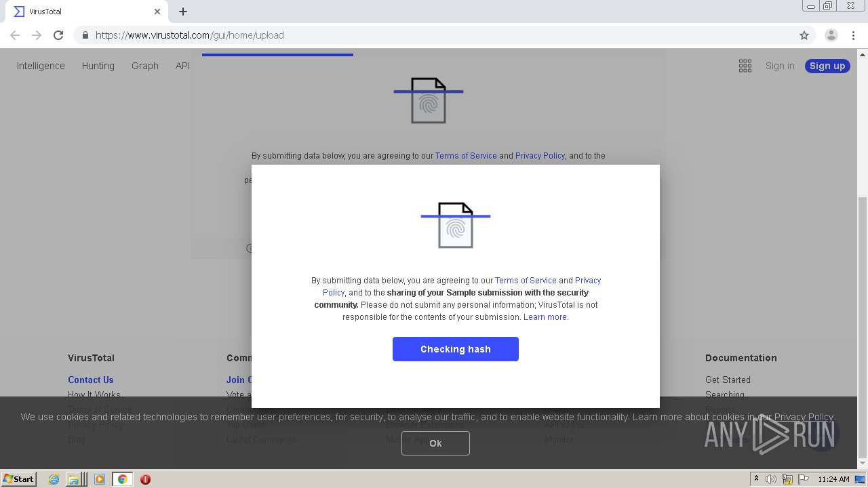The image size is (868, 488).
Task: Open the media player taskbar icon
Action: (x=99, y=479)
